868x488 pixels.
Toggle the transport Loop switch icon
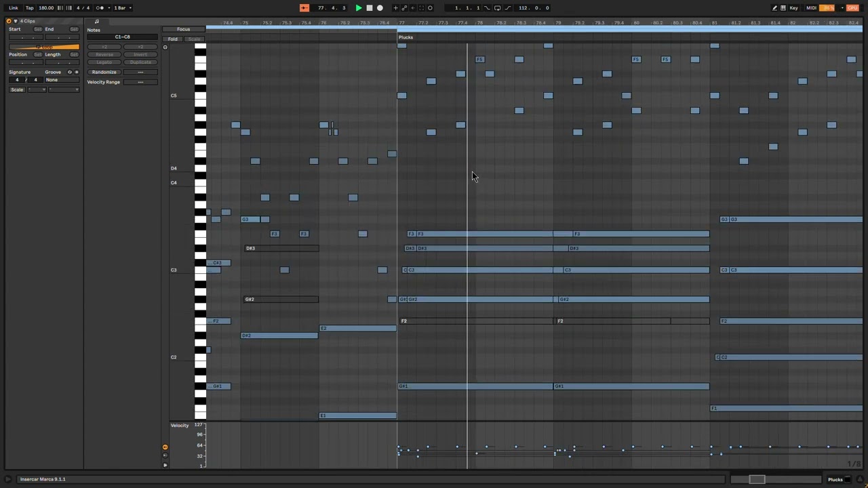pyautogui.click(x=497, y=8)
